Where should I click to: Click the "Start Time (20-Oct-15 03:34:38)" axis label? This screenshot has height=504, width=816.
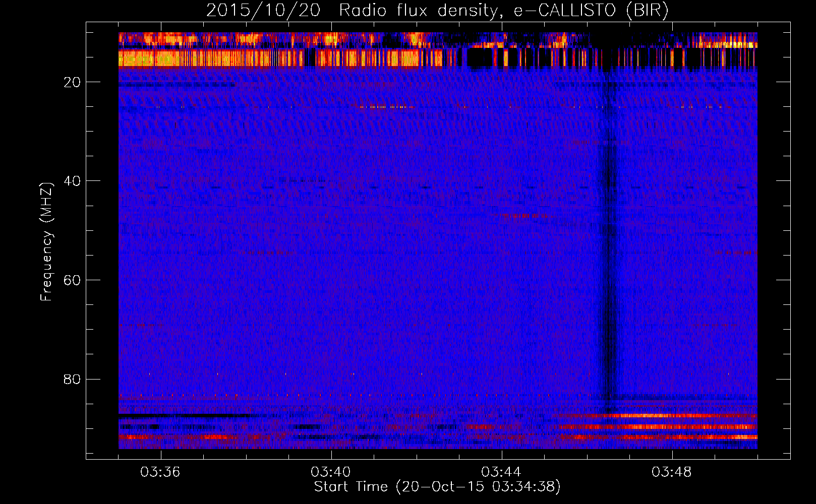(437, 487)
